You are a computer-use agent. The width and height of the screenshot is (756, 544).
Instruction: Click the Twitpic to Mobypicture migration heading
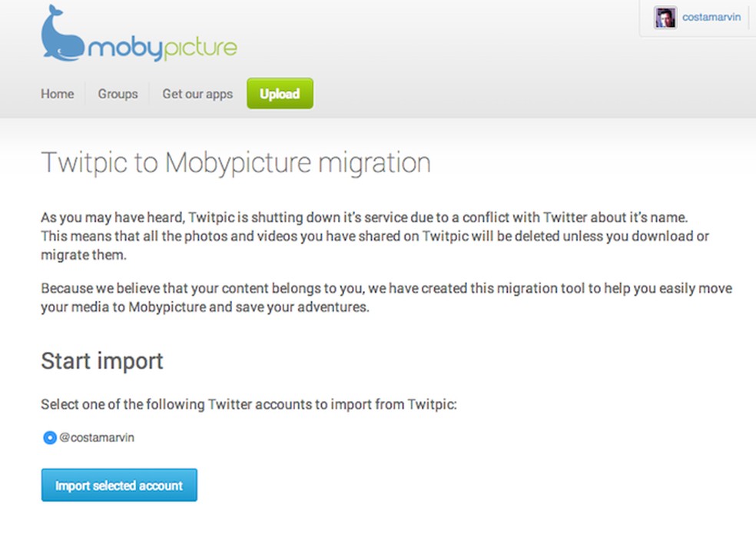coord(235,163)
